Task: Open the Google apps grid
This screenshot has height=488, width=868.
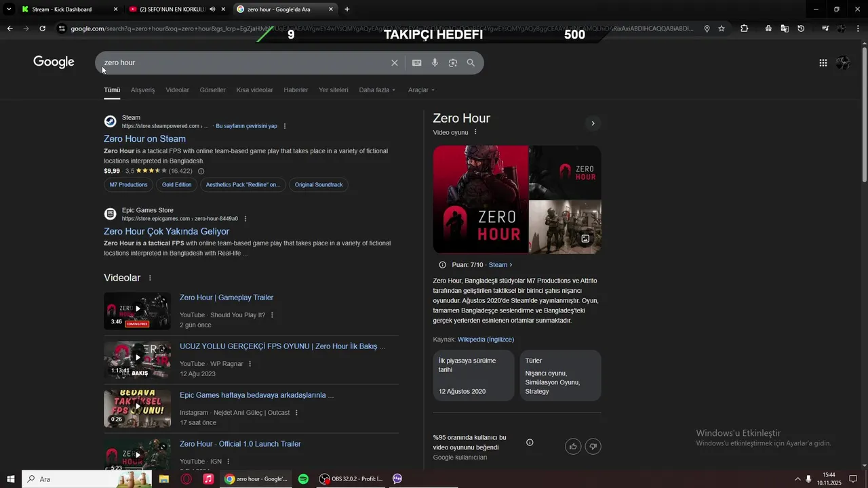Action: tap(823, 63)
